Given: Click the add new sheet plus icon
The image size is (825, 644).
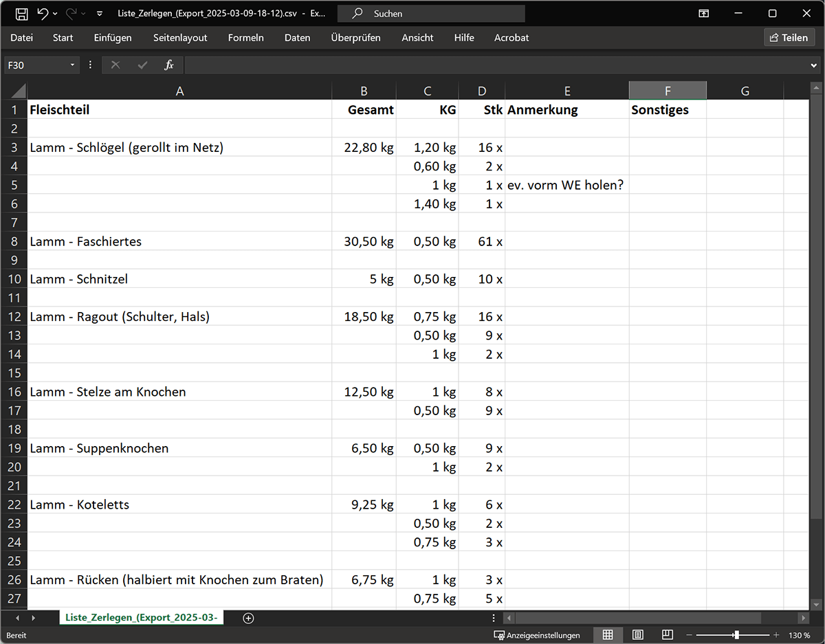Looking at the screenshot, I should tap(249, 618).
